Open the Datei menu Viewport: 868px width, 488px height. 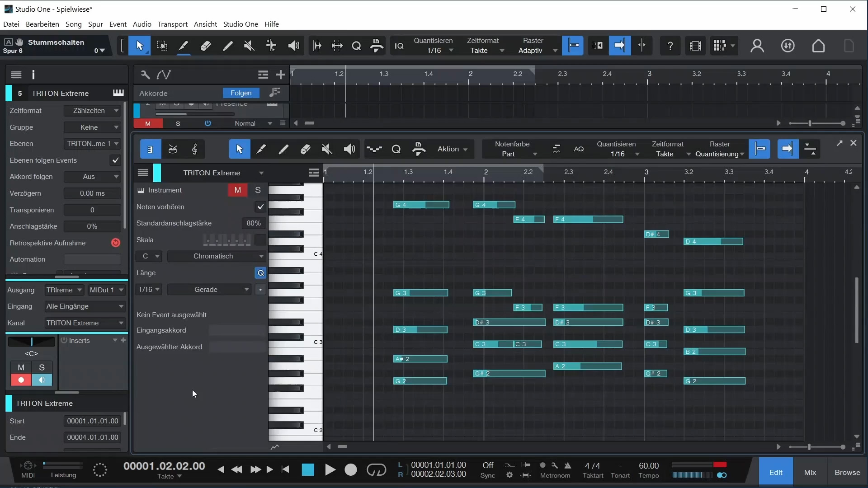pos(11,24)
